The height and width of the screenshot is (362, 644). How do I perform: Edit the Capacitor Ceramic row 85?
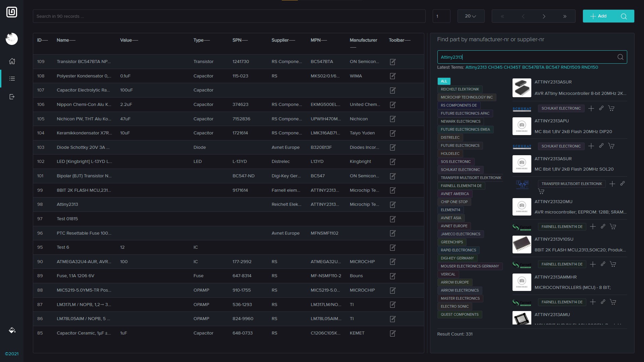pos(393,333)
